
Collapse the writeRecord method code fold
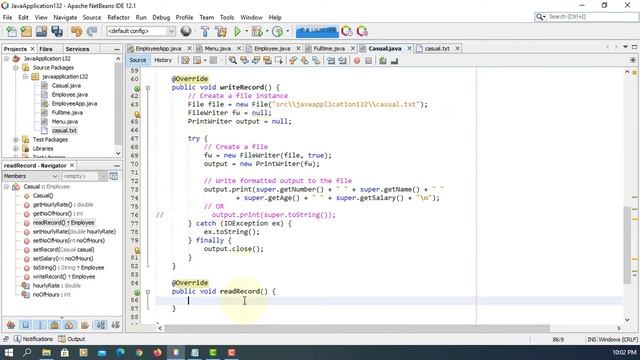click(x=148, y=88)
